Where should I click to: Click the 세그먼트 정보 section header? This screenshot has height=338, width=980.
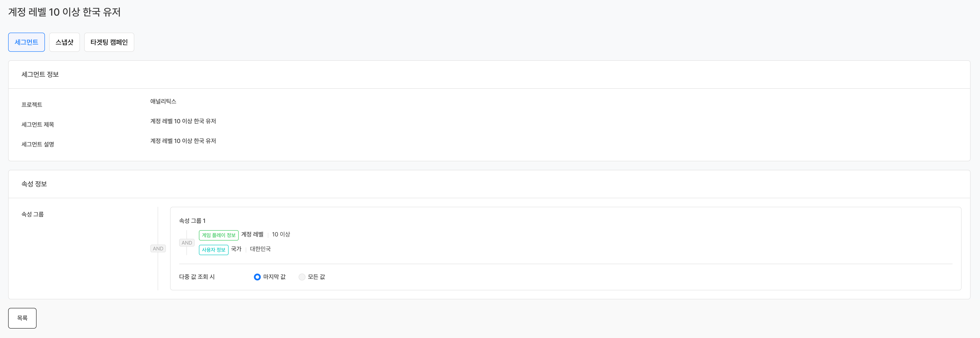tap(40, 75)
